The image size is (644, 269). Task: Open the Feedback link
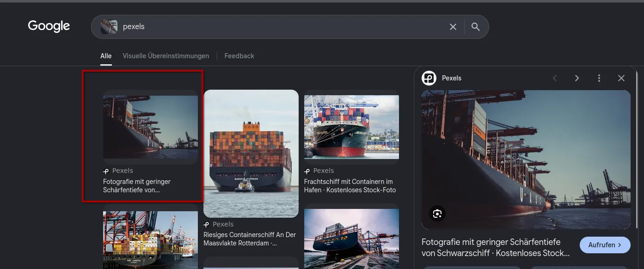pyautogui.click(x=239, y=56)
